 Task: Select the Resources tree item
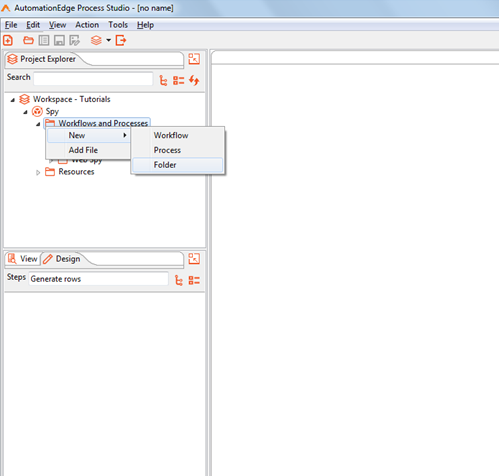pyautogui.click(x=76, y=172)
